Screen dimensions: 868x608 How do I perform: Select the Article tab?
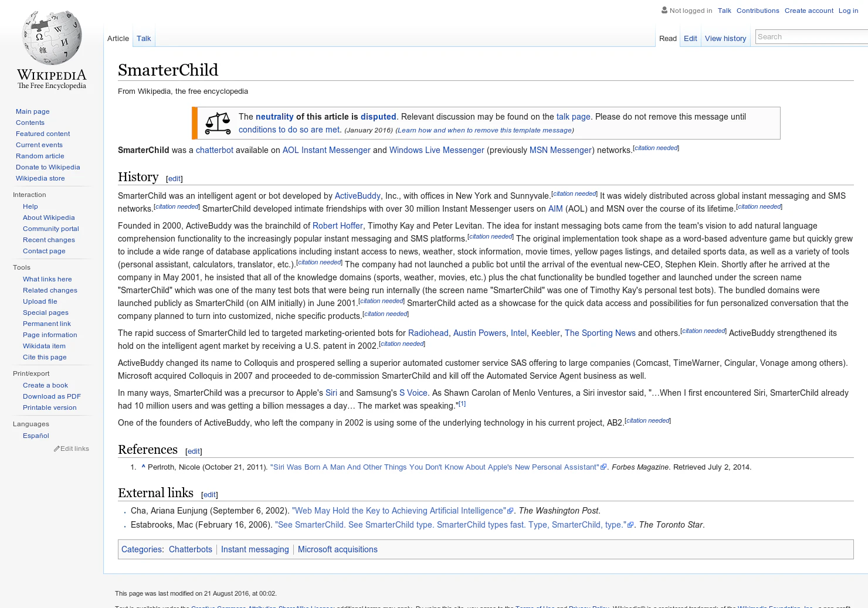[x=118, y=39]
